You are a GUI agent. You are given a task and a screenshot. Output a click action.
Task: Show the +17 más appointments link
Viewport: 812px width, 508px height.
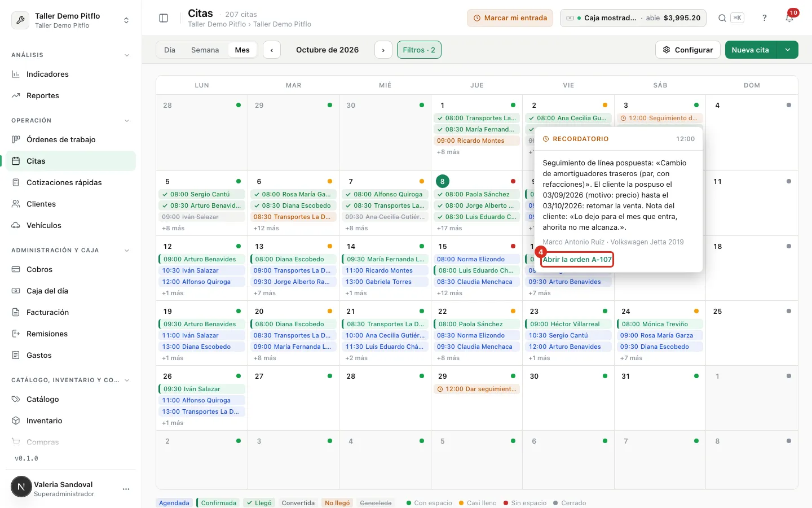(x=449, y=228)
